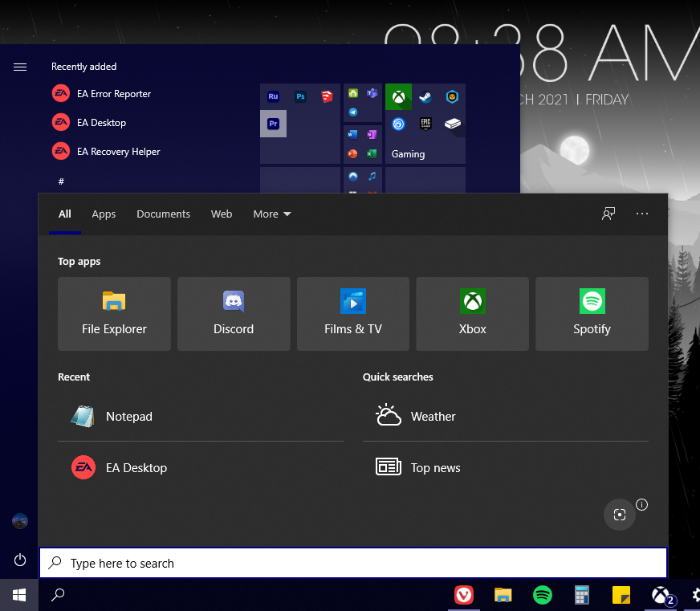Open the white box-shaped tile in Gaming group
The width and height of the screenshot is (700, 611).
(x=452, y=124)
